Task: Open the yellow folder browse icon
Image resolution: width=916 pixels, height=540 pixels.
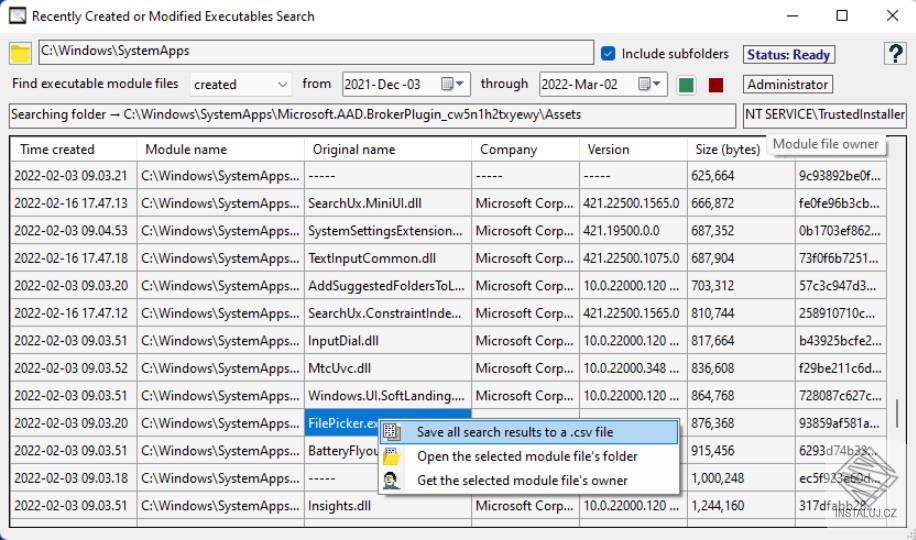Action: coord(20,53)
